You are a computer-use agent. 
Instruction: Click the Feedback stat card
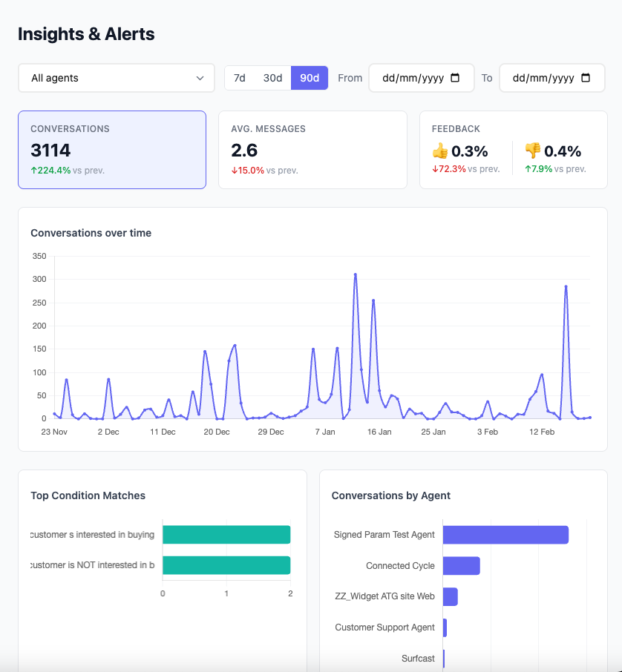coord(513,149)
